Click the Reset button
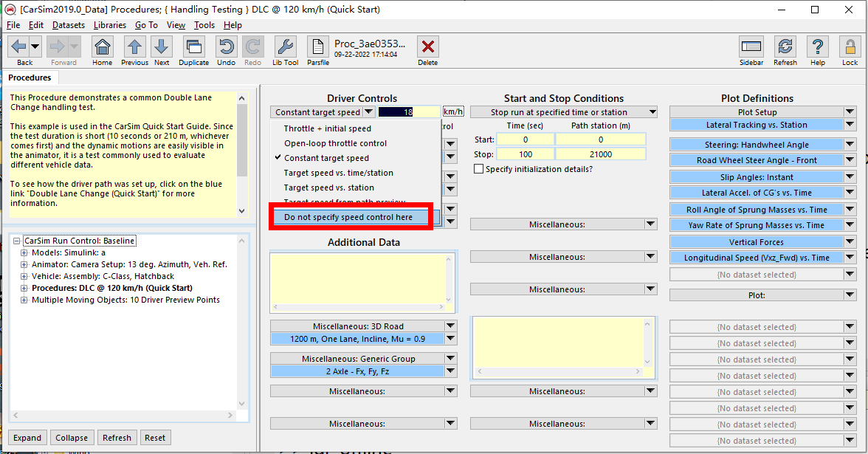Image resolution: width=868 pixels, height=454 pixels. pos(155,437)
